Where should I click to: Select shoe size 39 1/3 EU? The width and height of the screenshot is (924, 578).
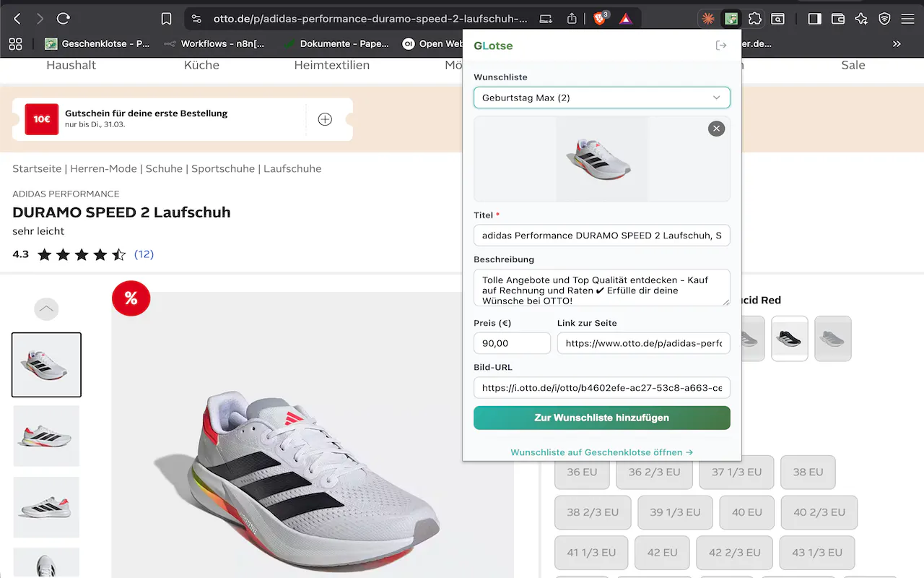[675, 512]
